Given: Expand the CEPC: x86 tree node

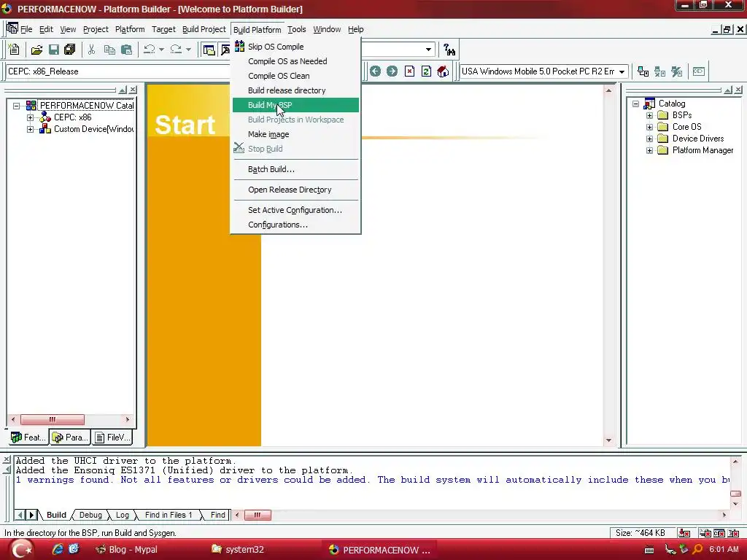Looking at the screenshot, I should 30,117.
